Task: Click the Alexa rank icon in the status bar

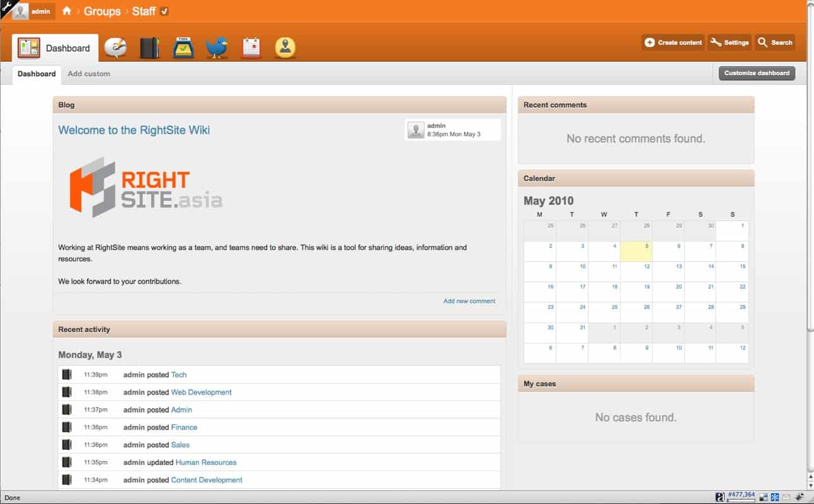Action: click(720, 497)
